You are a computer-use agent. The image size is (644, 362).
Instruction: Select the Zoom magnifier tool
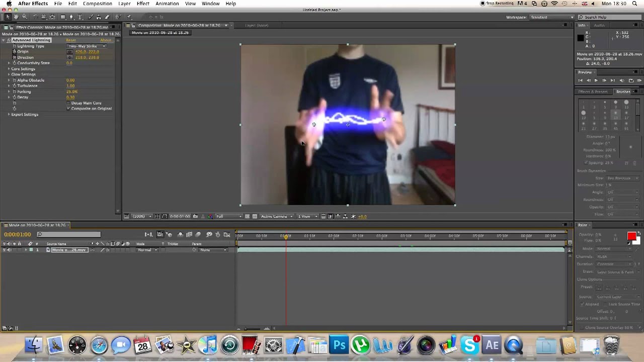(x=25, y=17)
